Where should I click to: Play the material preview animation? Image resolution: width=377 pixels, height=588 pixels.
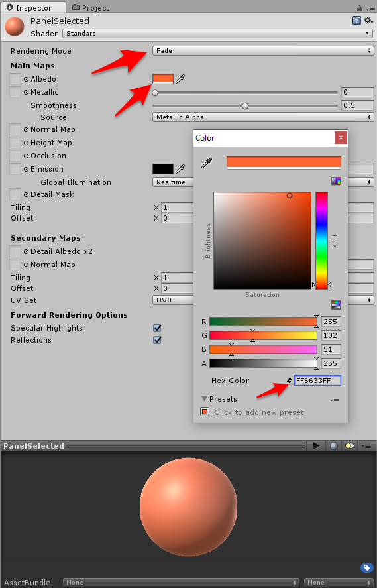[316, 445]
